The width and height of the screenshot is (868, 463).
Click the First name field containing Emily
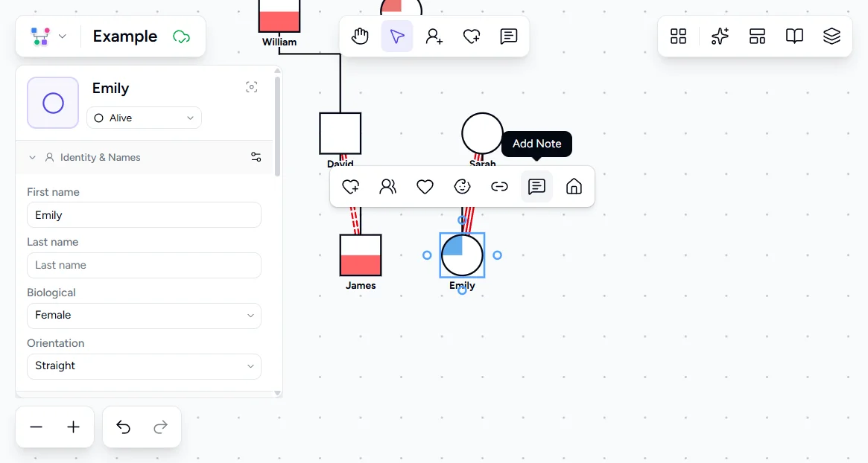click(144, 214)
